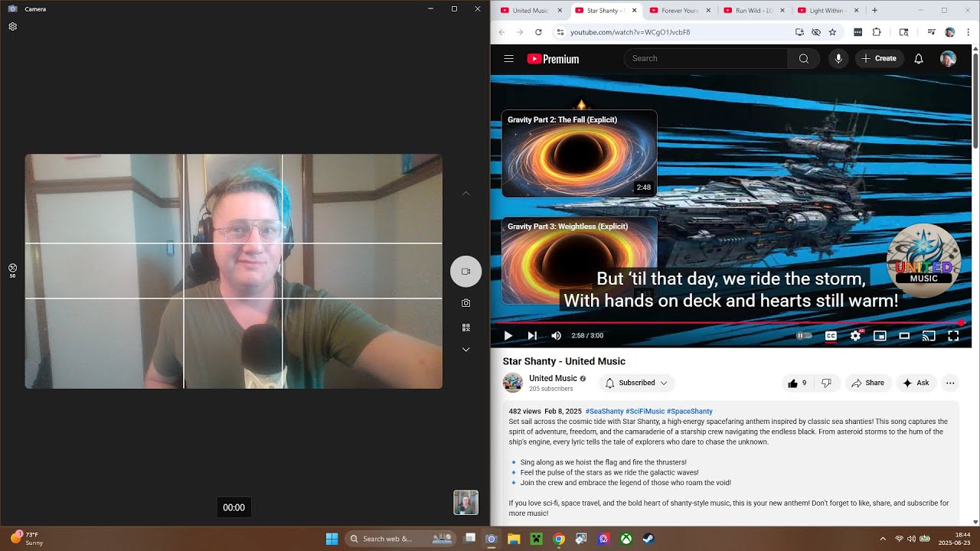Click the Ask button
Image resolution: width=980 pixels, height=551 pixels.
916,383
